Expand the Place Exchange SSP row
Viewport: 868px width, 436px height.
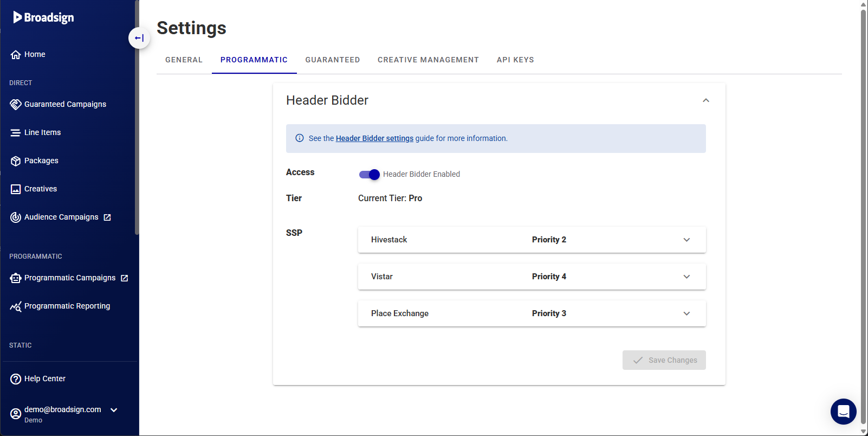click(x=686, y=313)
